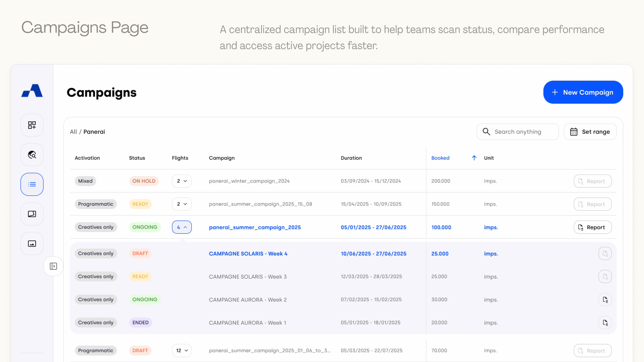The image size is (644, 362).
Task: Open the dashboard grid icon in sidebar
Action: coord(32,125)
